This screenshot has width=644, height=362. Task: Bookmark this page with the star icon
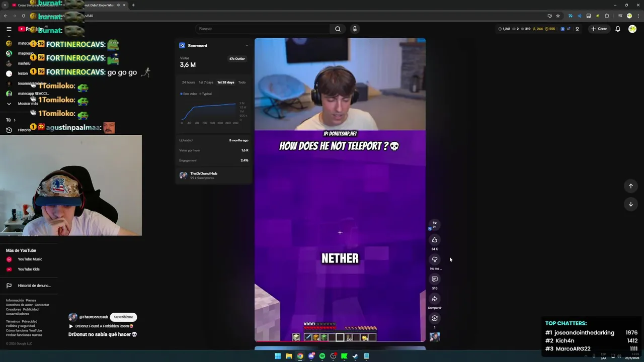(x=558, y=16)
